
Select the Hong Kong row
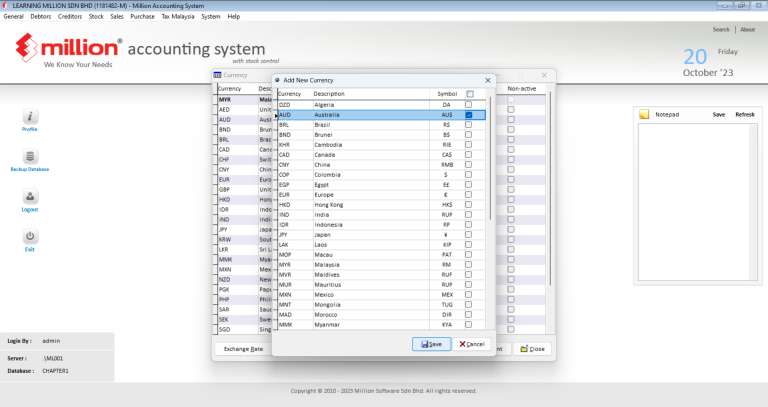[382, 205]
